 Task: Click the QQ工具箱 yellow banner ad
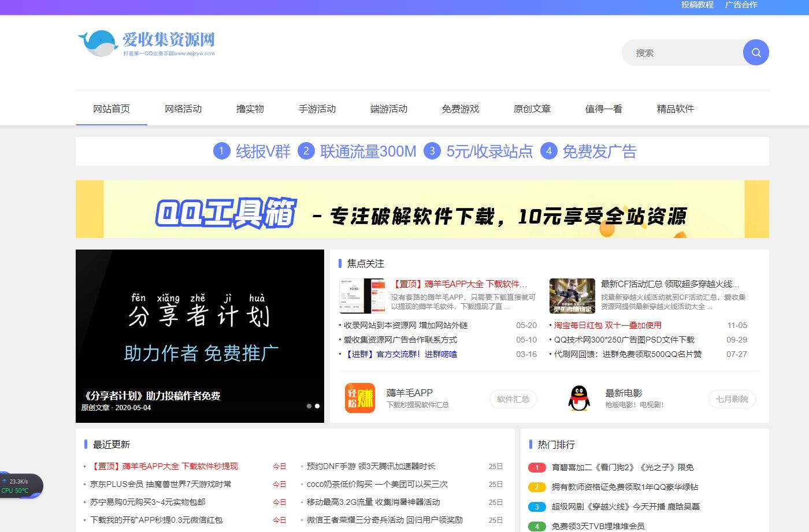(422, 209)
